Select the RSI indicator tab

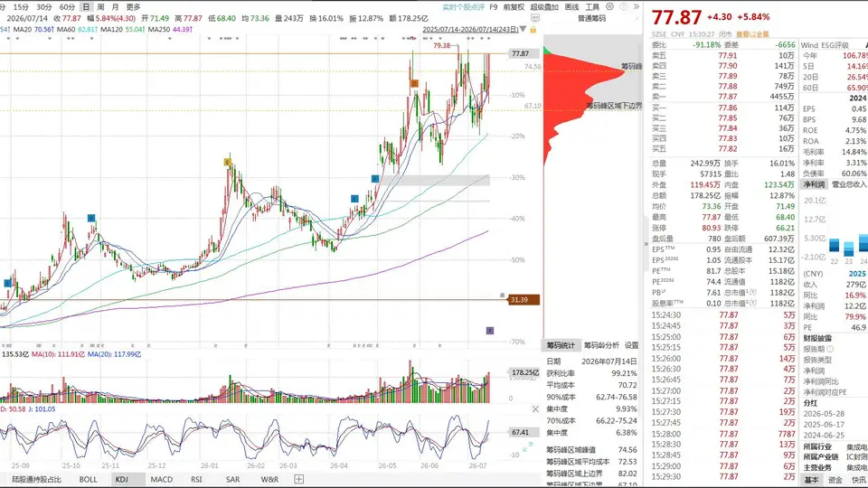pyautogui.click(x=196, y=479)
